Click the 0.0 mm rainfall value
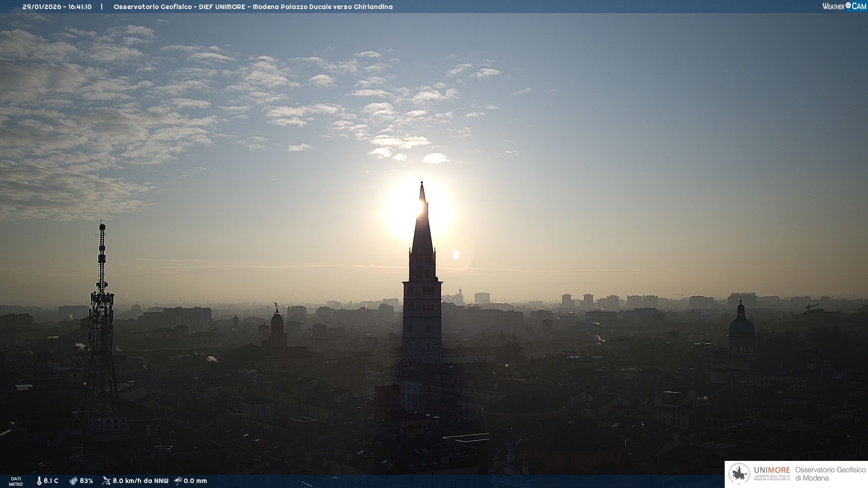This screenshot has width=868, height=488. [x=195, y=481]
